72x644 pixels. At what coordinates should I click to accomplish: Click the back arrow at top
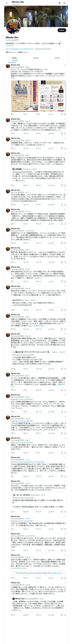coord(7,3)
